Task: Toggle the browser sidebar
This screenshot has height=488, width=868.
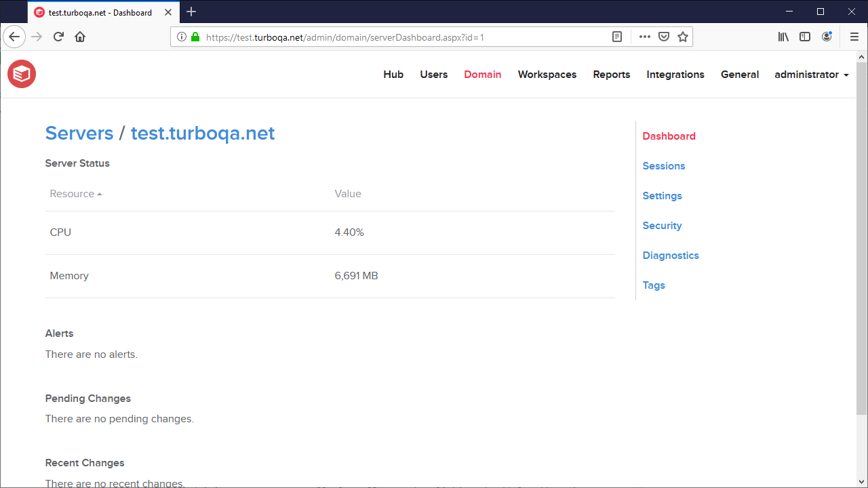Action: (805, 37)
